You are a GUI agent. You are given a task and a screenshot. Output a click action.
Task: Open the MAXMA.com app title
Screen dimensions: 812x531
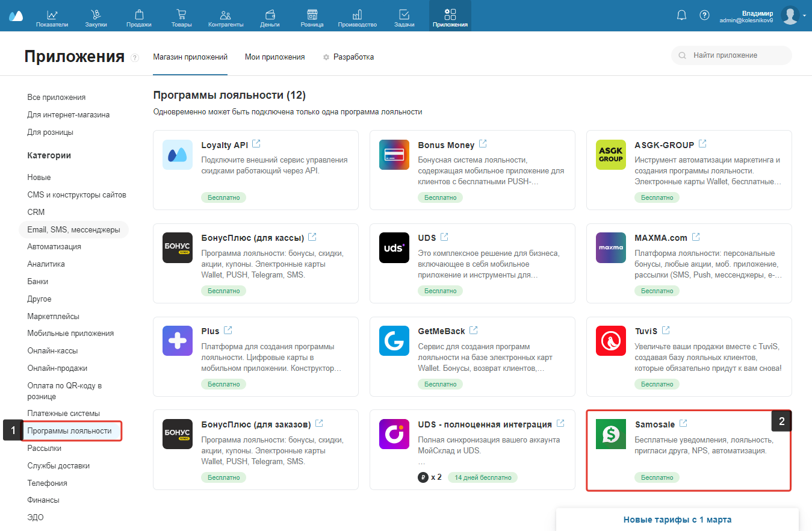pyautogui.click(x=661, y=238)
